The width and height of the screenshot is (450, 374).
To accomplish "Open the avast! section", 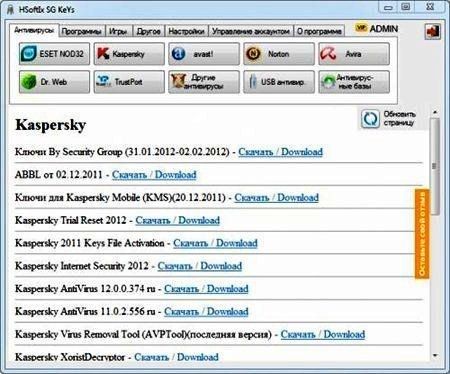I will point(204,54).
